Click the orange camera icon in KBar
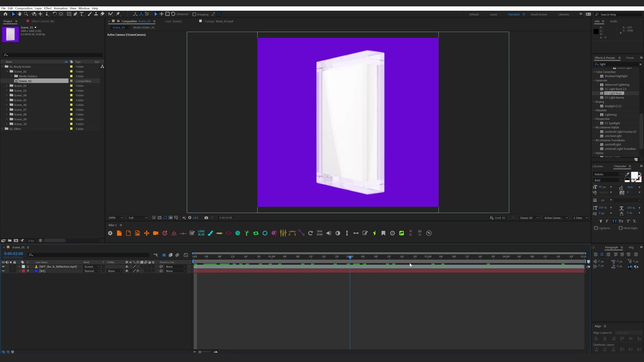This screenshot has width=644, height=362. pos(156,233)
